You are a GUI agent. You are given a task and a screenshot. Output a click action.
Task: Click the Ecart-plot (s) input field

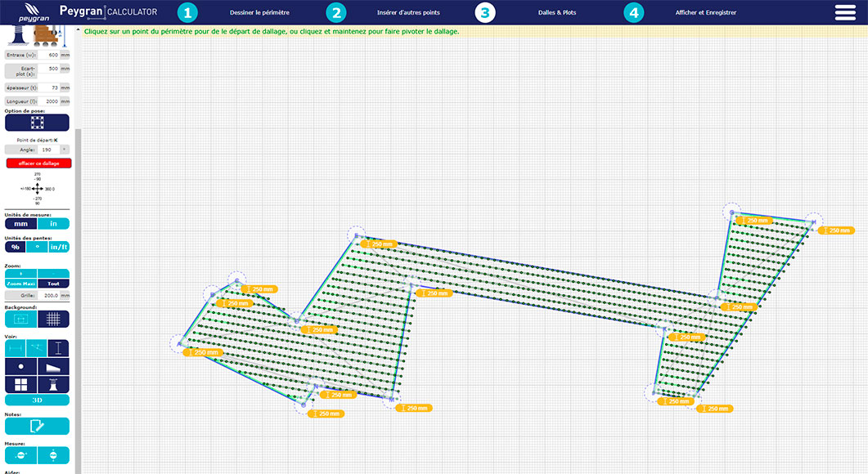pyautogui.click(x=48, y=69)
